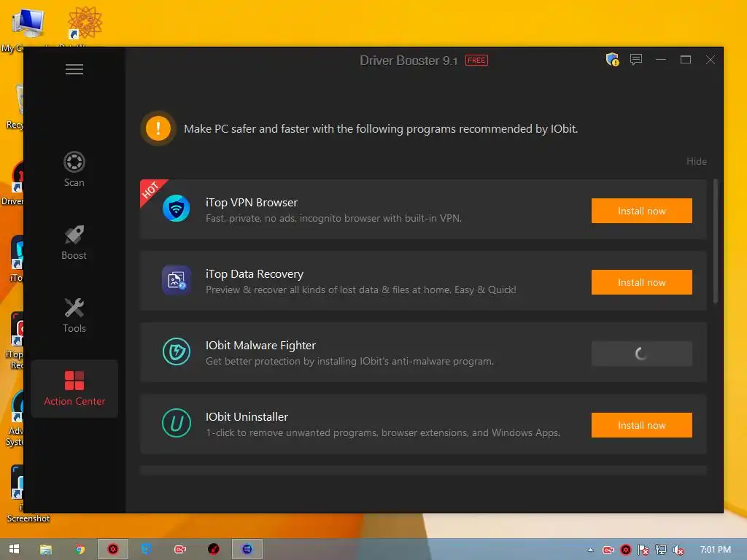Click the orange exclamation warning icon
747x560 pixels.
pos(158,128)
